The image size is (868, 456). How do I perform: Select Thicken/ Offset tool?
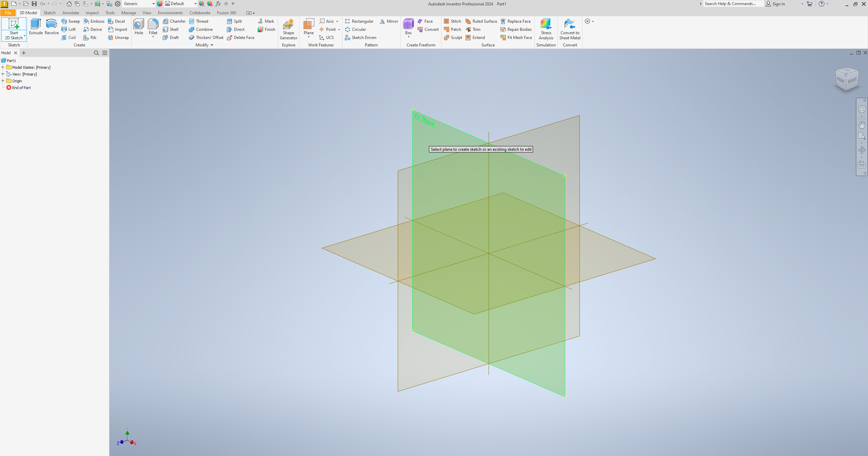(206, 37)
